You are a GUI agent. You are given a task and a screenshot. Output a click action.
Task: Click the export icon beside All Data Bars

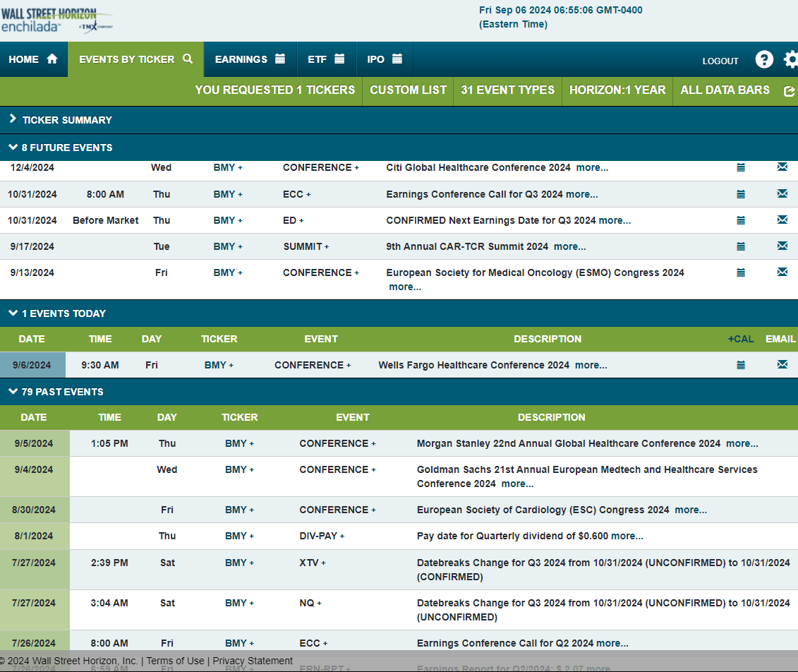coord(790,91)
